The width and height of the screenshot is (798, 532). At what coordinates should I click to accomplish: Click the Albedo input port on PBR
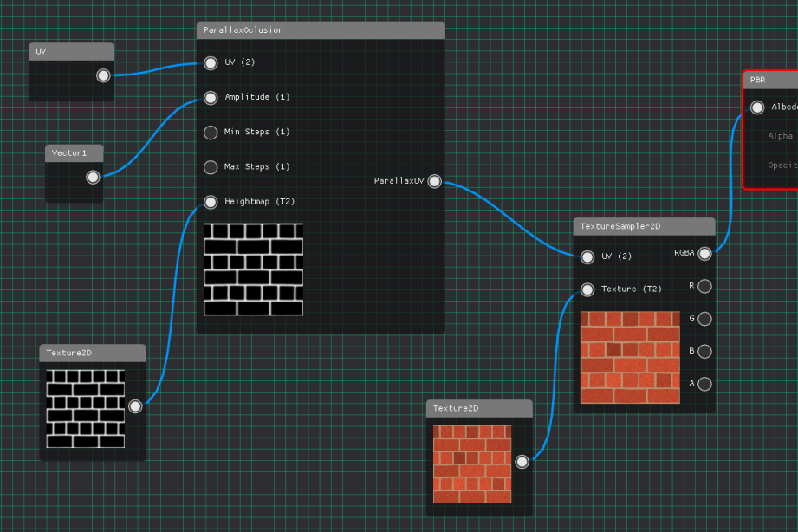pyautogui.click(x=757, y=107)
